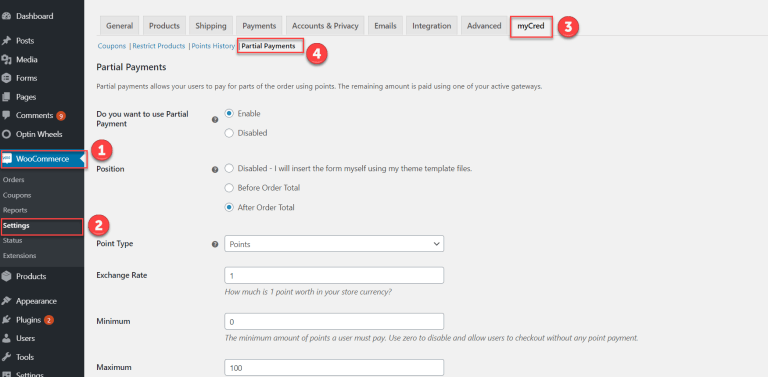Click the Pages sidebar icon
Viewport: 768px width, 377px height.
click(x=7, y=97)
